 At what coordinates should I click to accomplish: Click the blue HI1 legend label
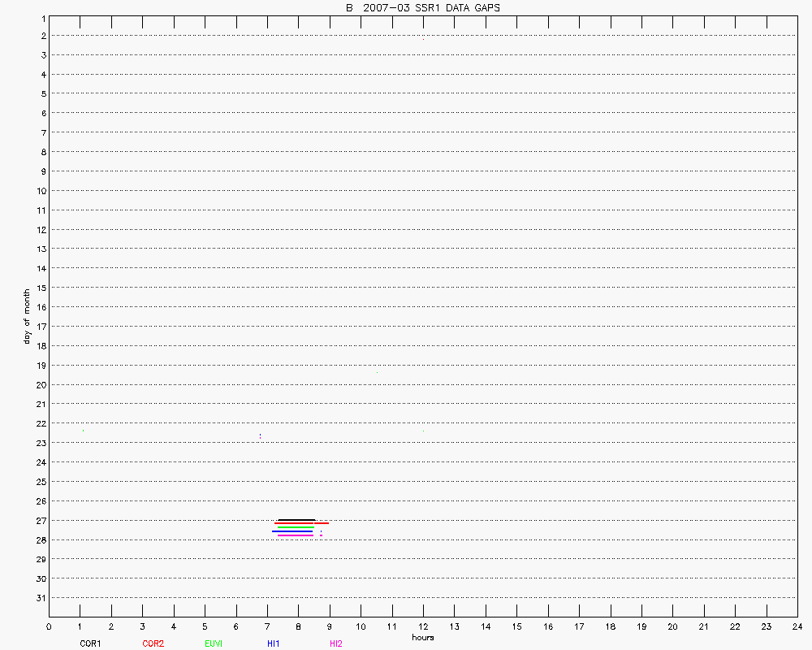pos(274,643)
